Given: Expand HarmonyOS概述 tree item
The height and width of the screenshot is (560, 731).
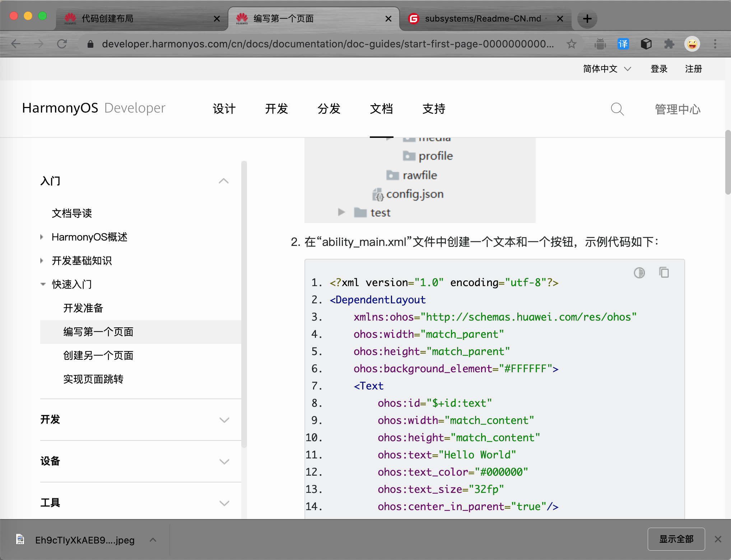Looking at the screenshot, I should tap(42, 237).
